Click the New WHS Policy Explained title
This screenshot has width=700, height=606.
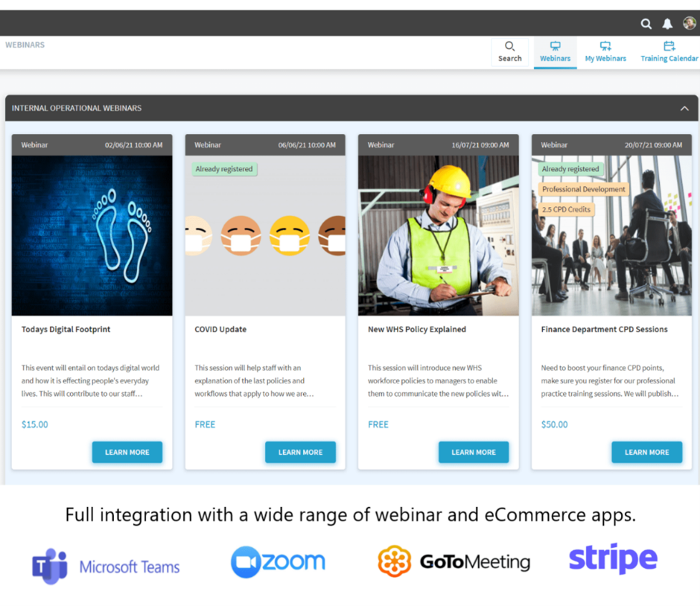(416, 330)
